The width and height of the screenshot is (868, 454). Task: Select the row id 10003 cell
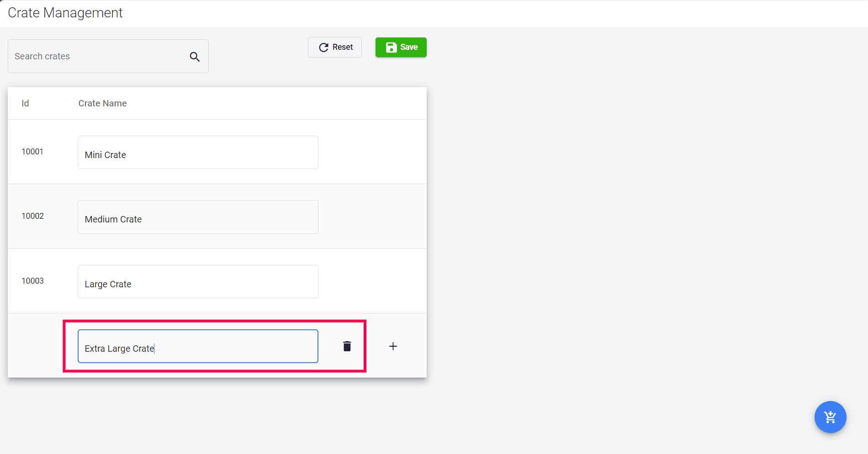(32, 281)
